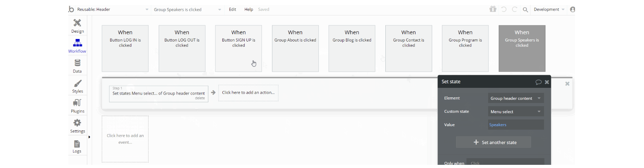Go to the Styles section
Viewport: 644px width, 168px height.
tap(77, 86)
